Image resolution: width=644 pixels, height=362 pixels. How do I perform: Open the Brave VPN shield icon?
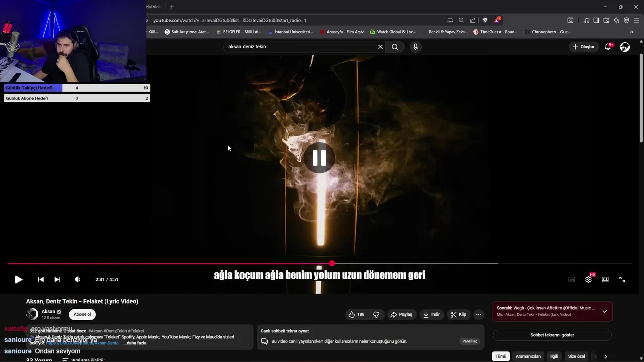click(x=626, y=20)
